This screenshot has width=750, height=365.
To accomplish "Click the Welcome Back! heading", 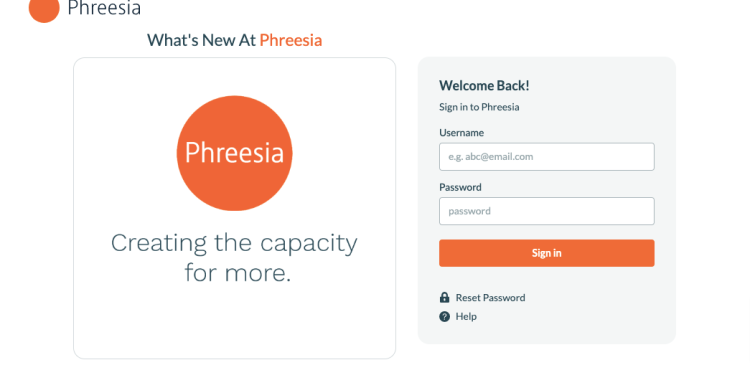I will coord(484,86).
